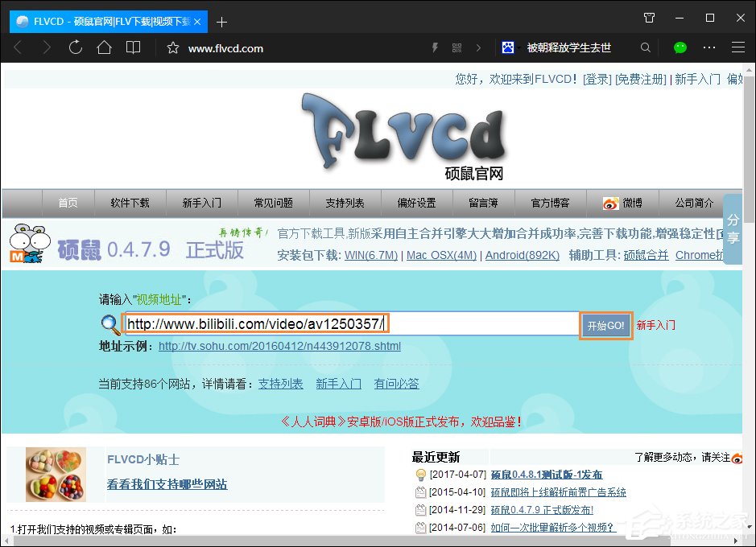
Task: Open the green messenger icon in the browser toolbar
Action: tap(680, 47)
